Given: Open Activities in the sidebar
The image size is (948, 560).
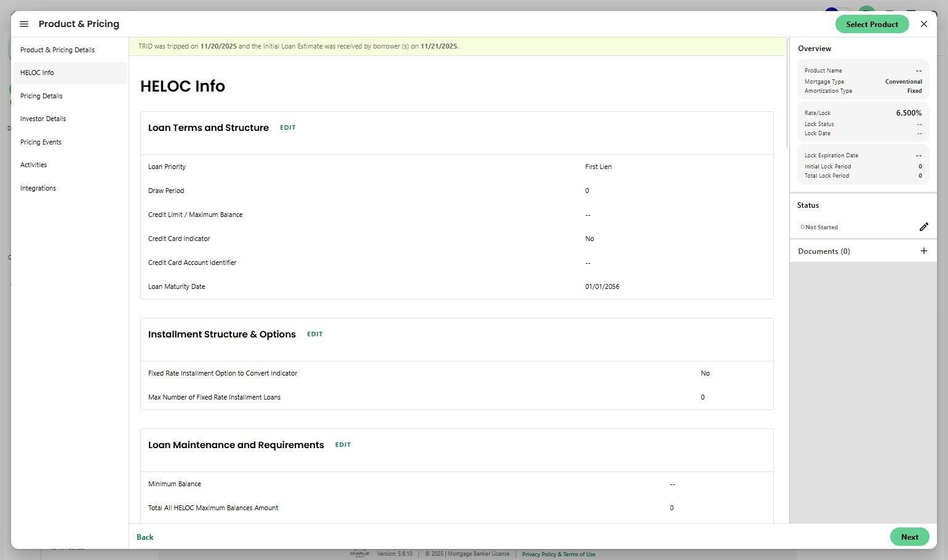Looking at the screenshot, I should 70,165.
